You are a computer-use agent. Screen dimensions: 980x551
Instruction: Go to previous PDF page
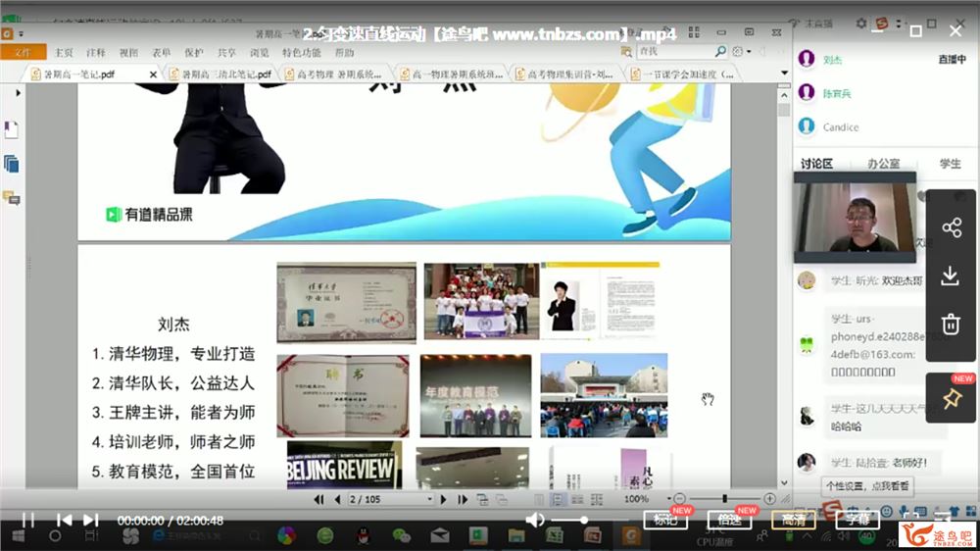point(337,499)
